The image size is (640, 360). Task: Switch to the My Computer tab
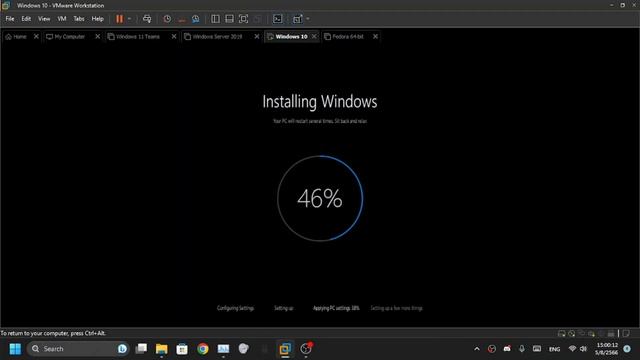click(x=66, y=37)
